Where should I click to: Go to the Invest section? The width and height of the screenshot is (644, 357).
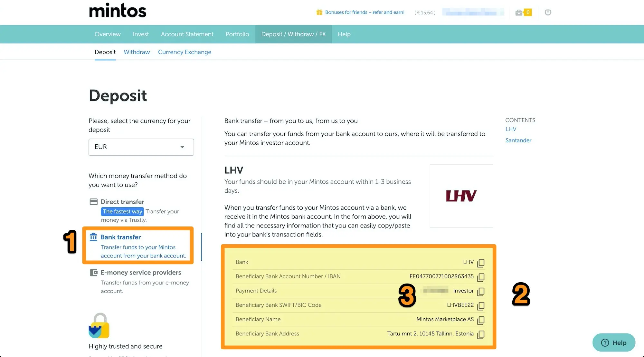tap(141, 34)
